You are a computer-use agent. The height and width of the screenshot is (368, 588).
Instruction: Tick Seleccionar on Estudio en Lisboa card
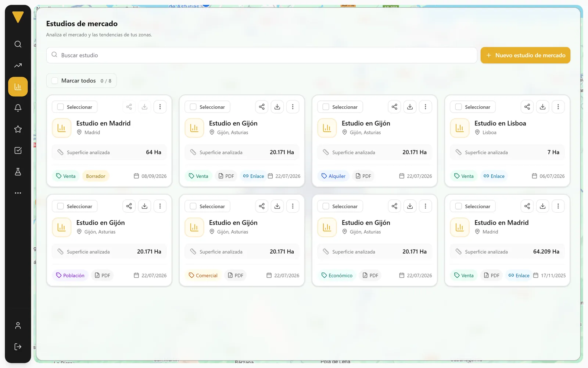click(x=459, y=107)
